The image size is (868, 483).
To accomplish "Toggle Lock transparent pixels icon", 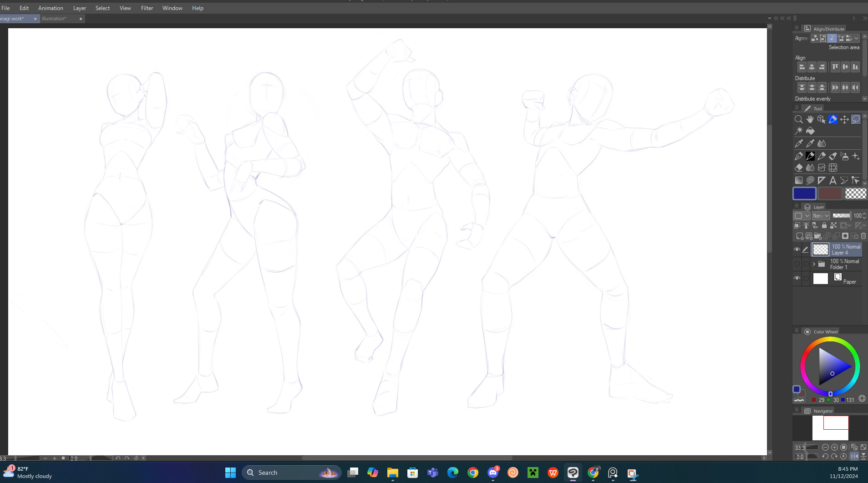I will coord(833,225).
